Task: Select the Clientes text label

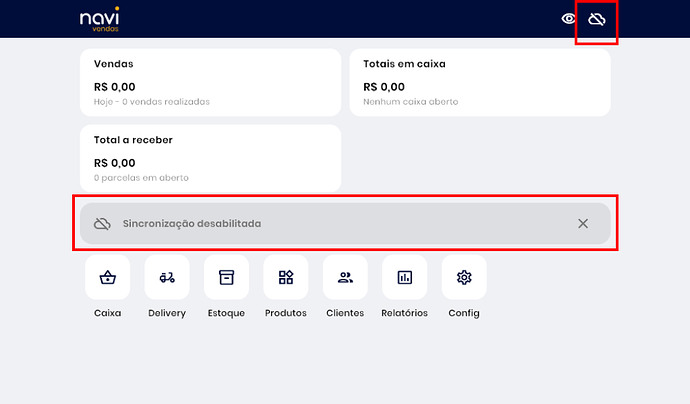Action: click(x=345, y=313)
